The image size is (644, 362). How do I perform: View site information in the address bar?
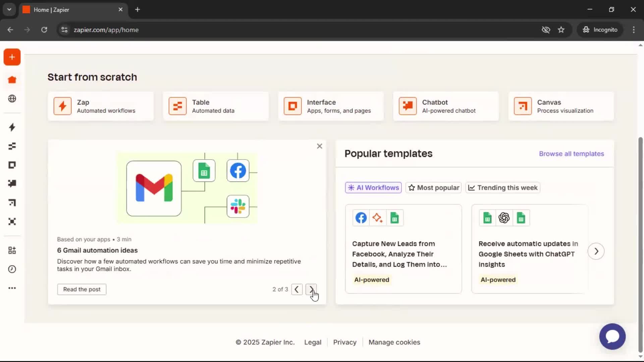64,30
